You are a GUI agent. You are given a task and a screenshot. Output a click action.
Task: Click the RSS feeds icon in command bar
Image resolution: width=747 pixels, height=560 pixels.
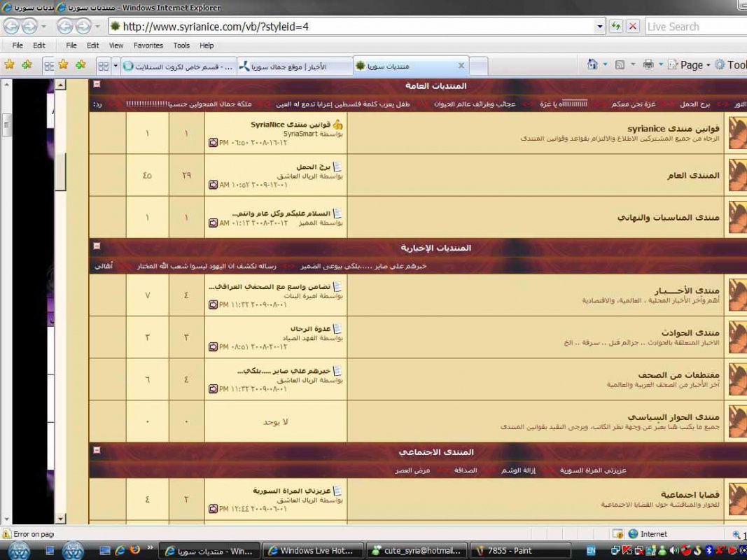620,64
